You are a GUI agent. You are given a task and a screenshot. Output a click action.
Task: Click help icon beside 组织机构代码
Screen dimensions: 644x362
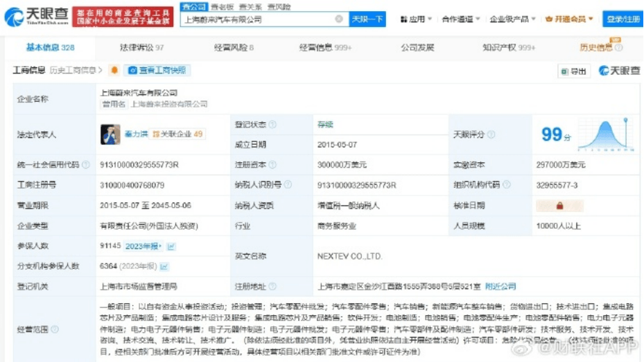[507, 185]
